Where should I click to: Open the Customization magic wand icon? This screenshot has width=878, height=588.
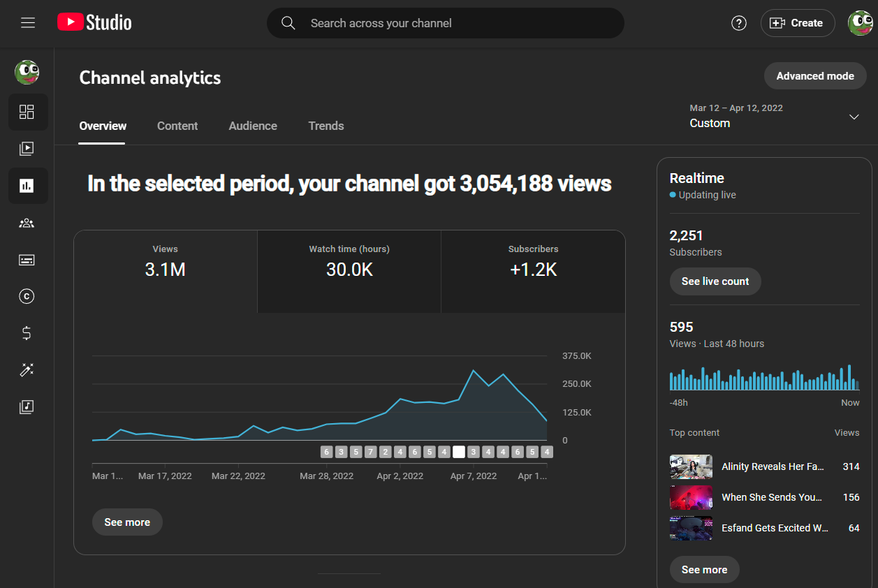(27, 370)
